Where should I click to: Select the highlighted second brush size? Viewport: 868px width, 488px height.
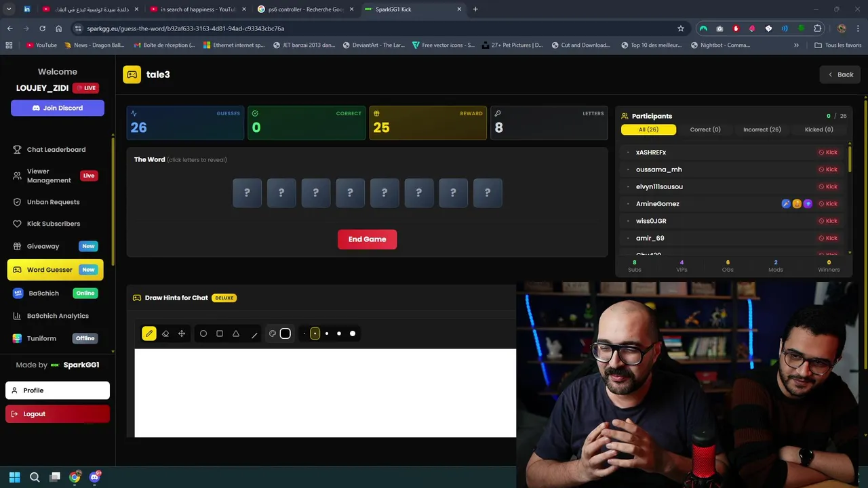(x=315, y=333)
